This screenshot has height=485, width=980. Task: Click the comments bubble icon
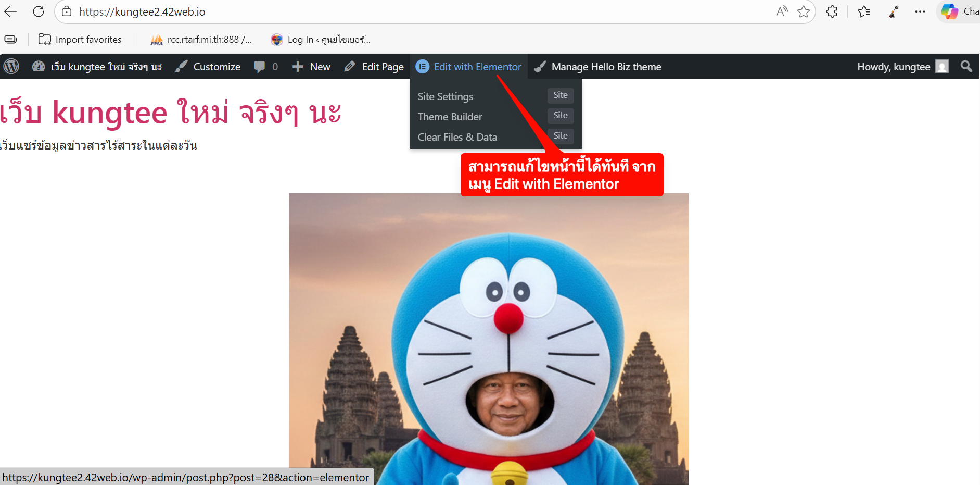(260, 67)
